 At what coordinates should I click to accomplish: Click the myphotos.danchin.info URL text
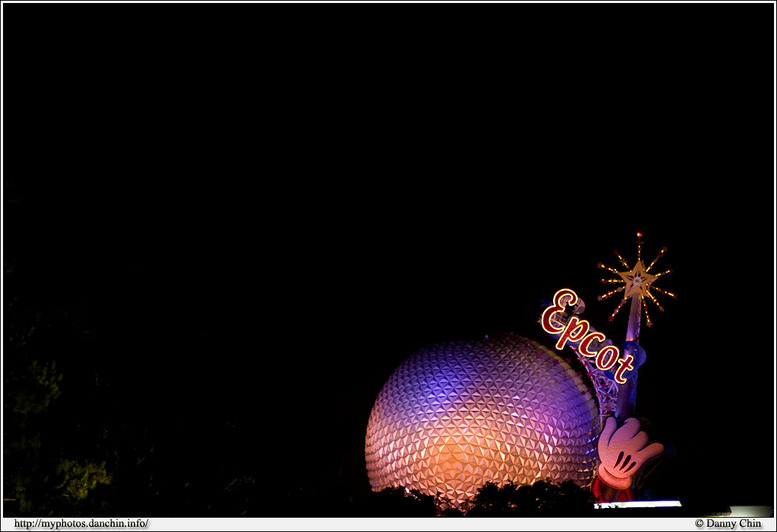tap(81, 523)
